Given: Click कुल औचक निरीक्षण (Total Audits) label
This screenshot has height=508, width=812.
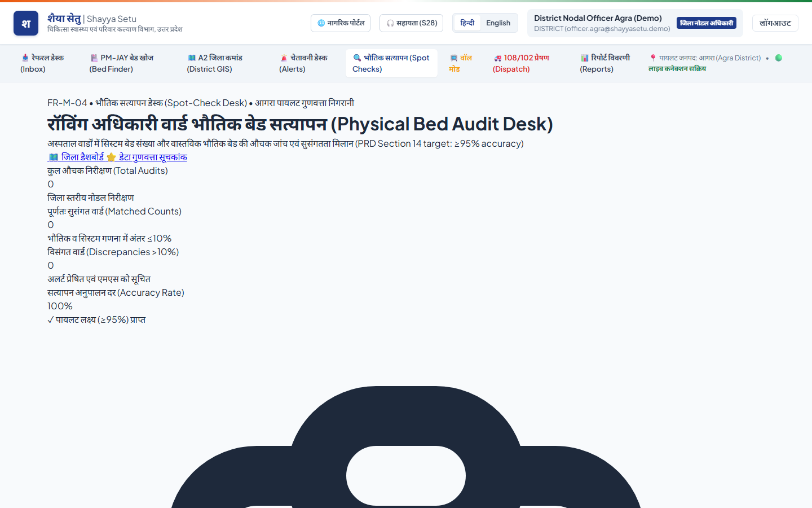Looking at the screenshot, I should coord(108,170).
